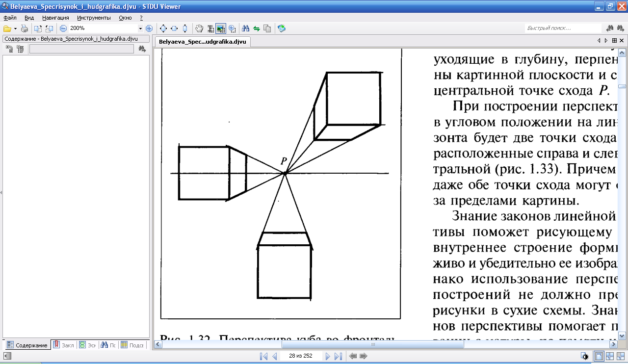Click the zoom in plus button
This screenshot has width=628, height=364.
click(x=149, y=28)
